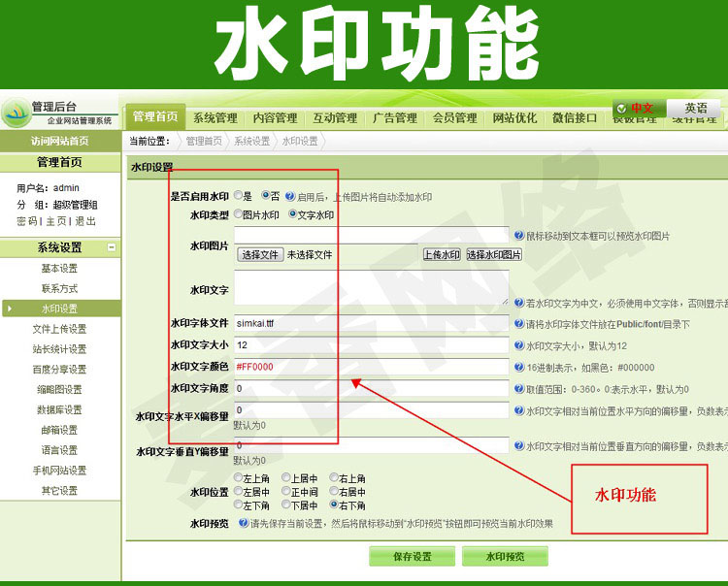This screenshot has height=586, width=728.
Task: Set watermark position to 上居中
Action: click(286, 477)
